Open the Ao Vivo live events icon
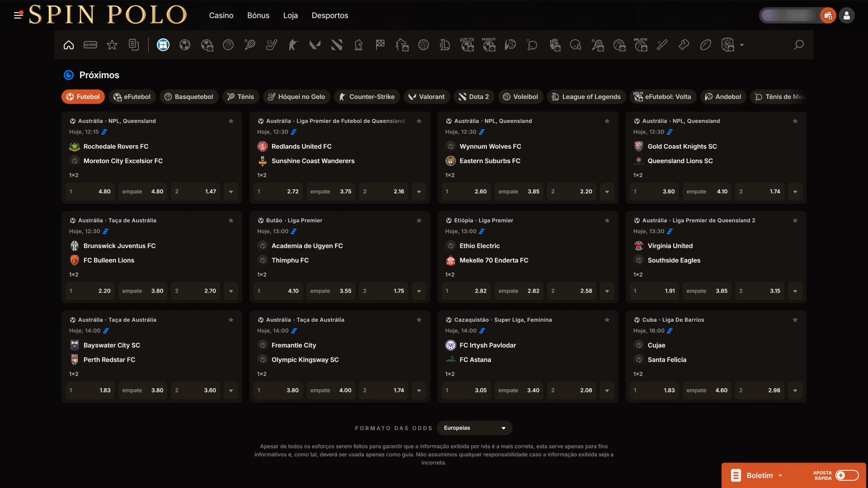 point(90,45)
